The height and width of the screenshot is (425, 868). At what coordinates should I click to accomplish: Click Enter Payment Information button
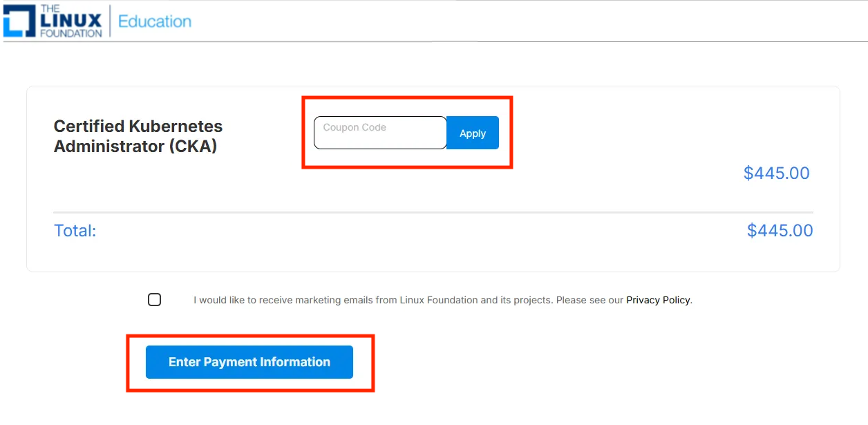[x=249, y=362]
